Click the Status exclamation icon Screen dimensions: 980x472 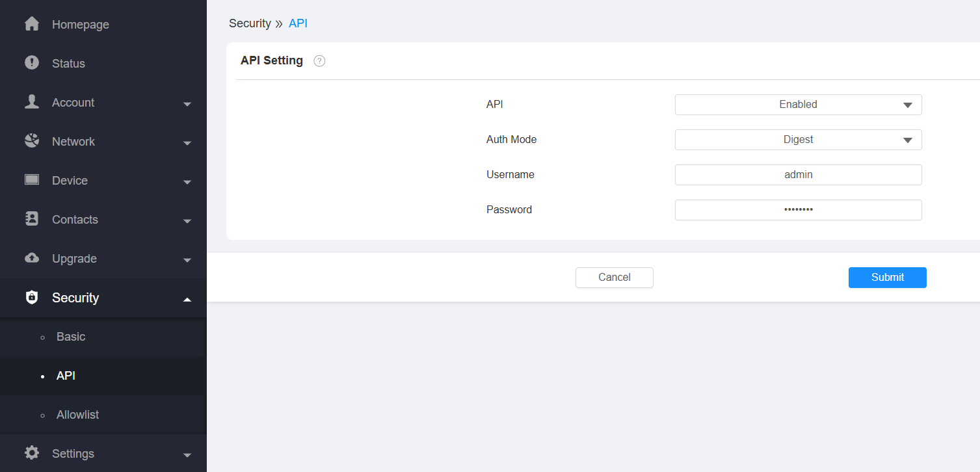click(x=32, y=62)
